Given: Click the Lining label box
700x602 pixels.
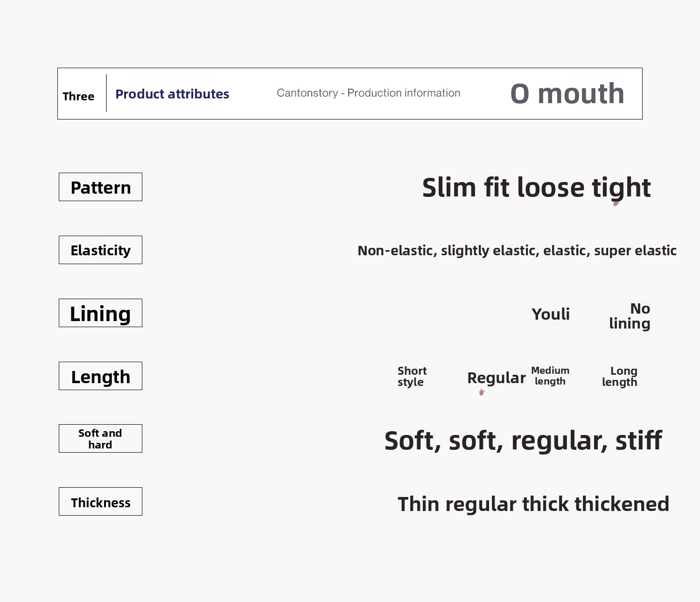Looking at the screenshot, I should (100, 313).
